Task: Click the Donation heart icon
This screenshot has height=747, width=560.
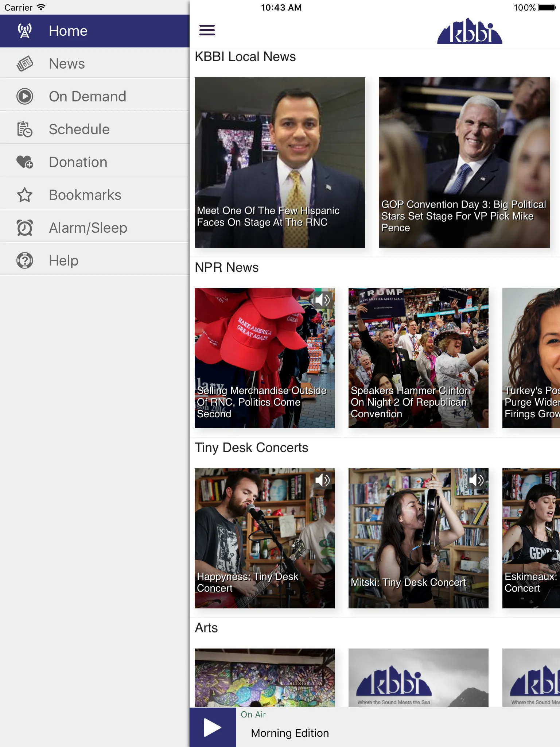Action: (x=25, y=162)
